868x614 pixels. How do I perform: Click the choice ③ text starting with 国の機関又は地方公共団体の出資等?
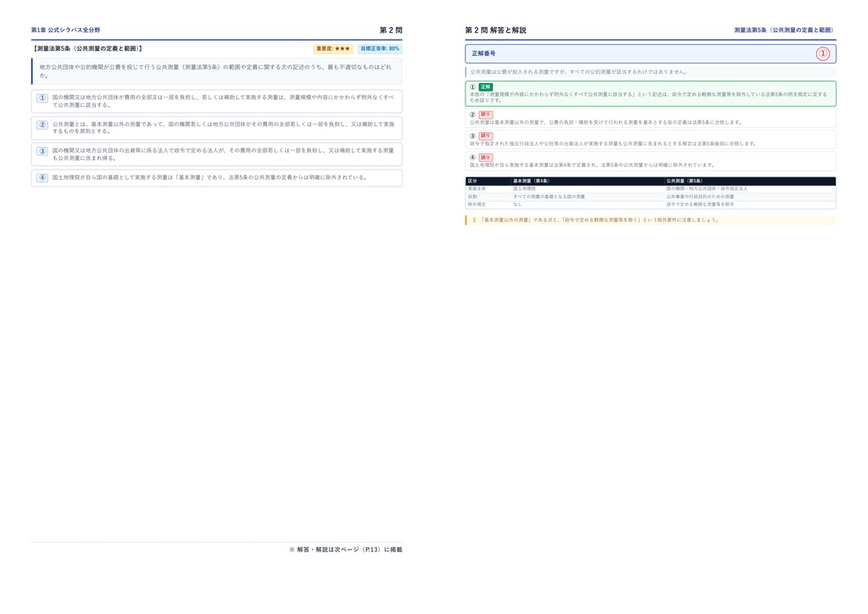223,154
